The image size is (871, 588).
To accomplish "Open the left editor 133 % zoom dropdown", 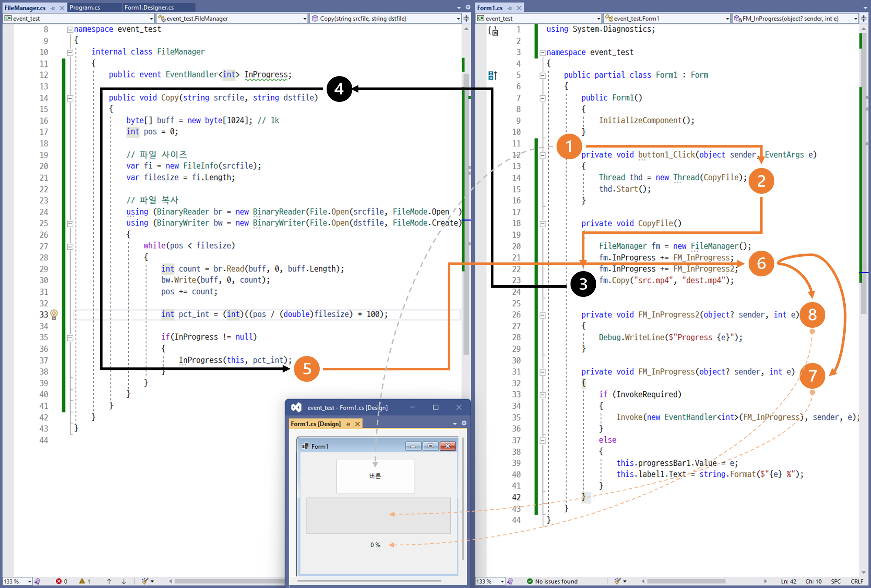I will click(29, 581).
